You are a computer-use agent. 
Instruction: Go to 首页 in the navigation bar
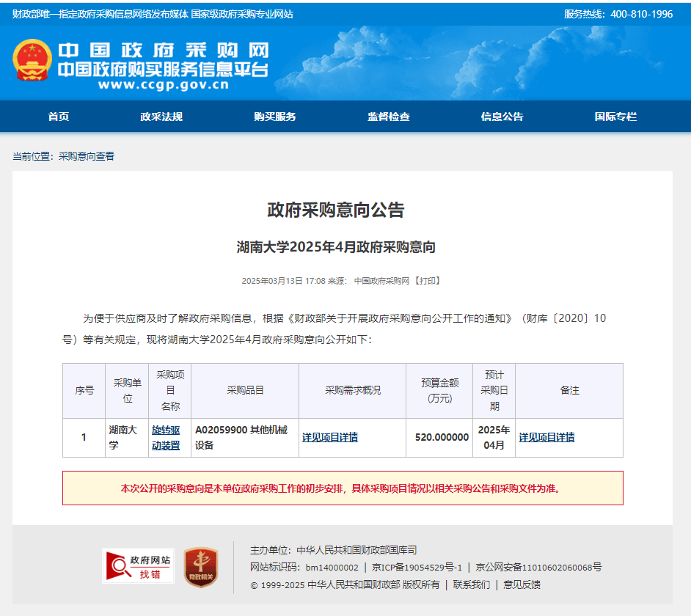coord(59,117)
